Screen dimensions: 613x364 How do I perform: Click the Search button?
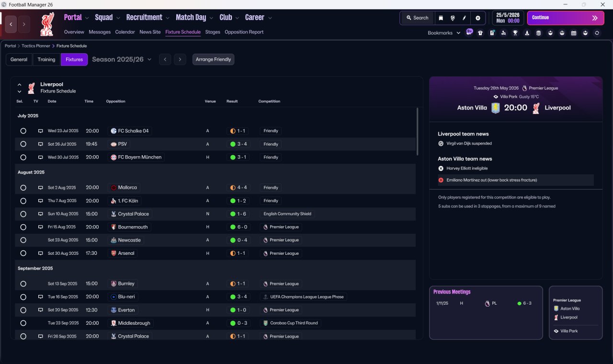click(418, 18)
